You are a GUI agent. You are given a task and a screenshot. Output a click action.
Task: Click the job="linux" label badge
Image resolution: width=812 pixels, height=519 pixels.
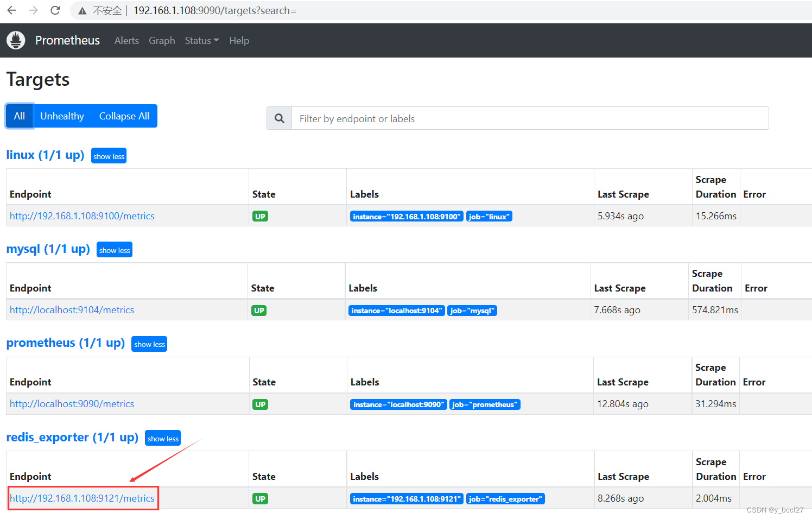tap(489, 217)
